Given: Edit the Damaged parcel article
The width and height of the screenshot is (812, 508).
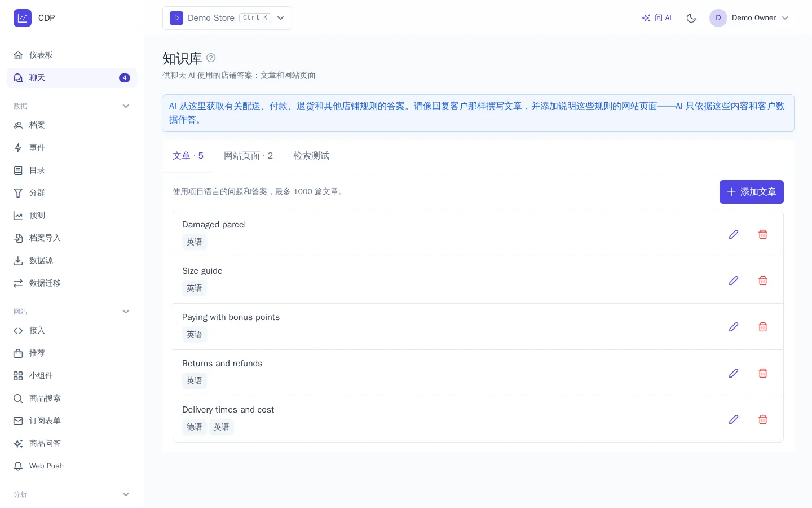Looking at the screenshot, I should click(x=734, y=234).
